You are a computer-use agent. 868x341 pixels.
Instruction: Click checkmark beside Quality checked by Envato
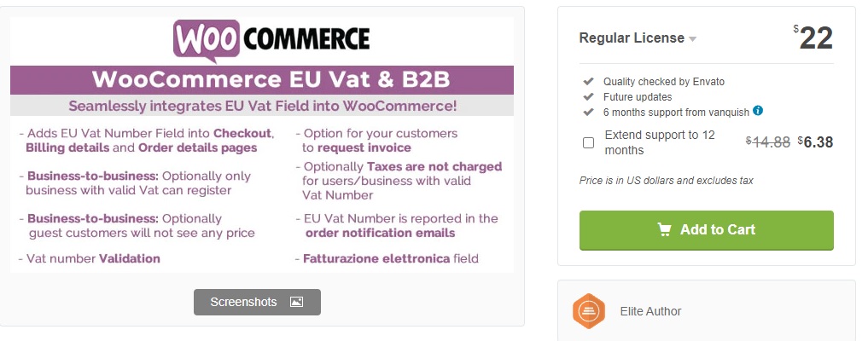tap(588, 81)
